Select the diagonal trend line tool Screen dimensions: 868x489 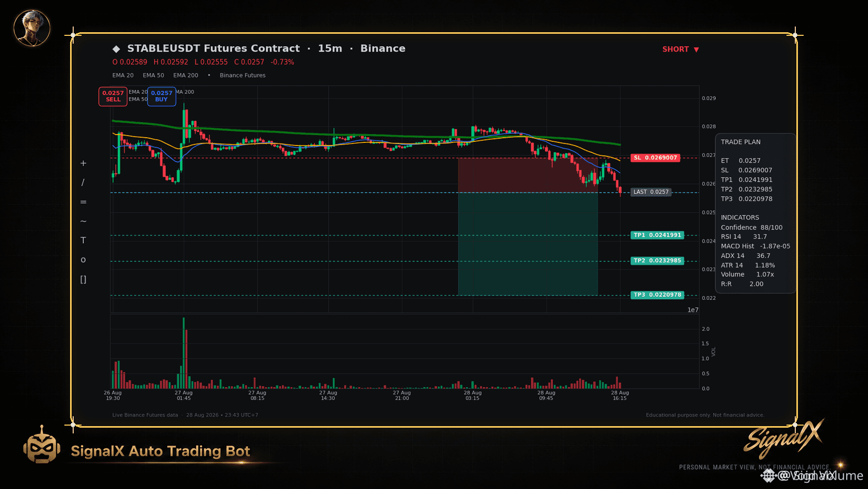coord(83,182)
